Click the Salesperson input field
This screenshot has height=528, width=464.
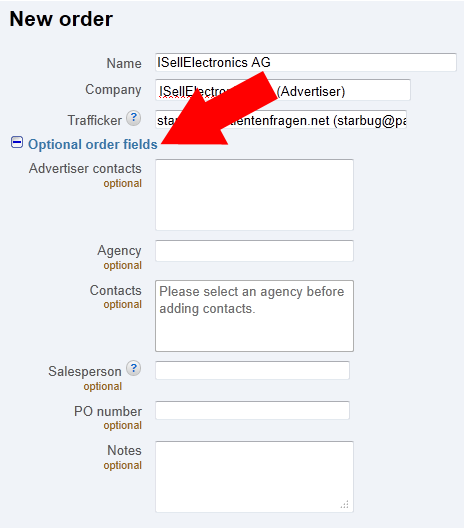(x=252, y=370)
